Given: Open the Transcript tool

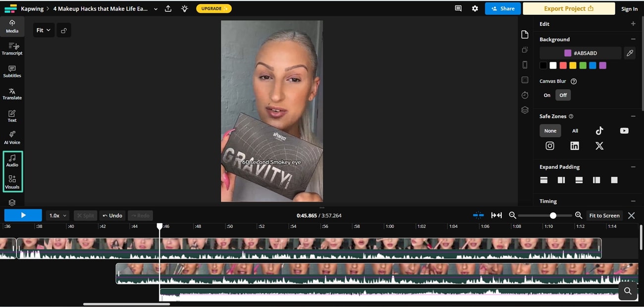Looking at the screenshot, I should pyautogui.click(x=12, y=49).
